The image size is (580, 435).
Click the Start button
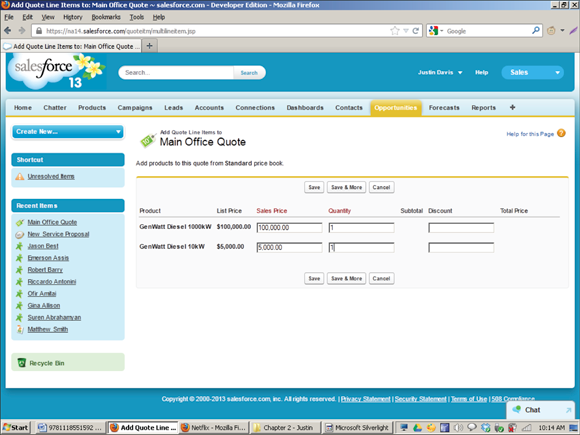(x=15, y=427)
